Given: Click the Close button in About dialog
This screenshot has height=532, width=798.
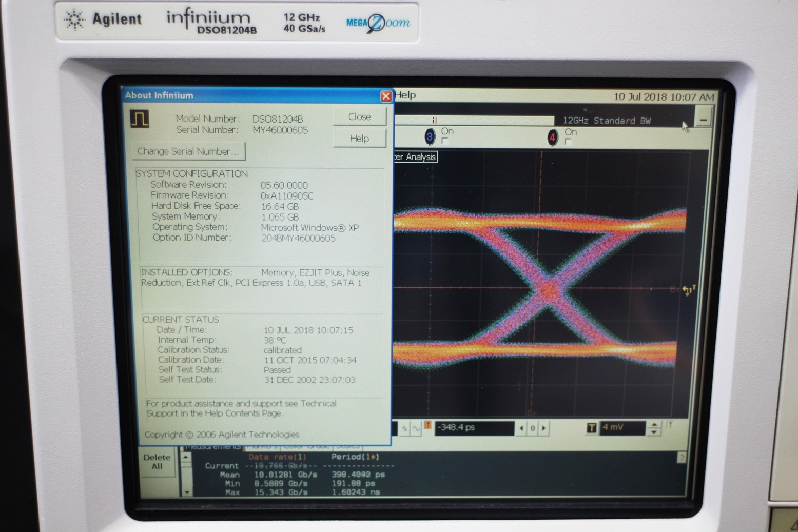Looking at the screenshot, I should 359,116.
